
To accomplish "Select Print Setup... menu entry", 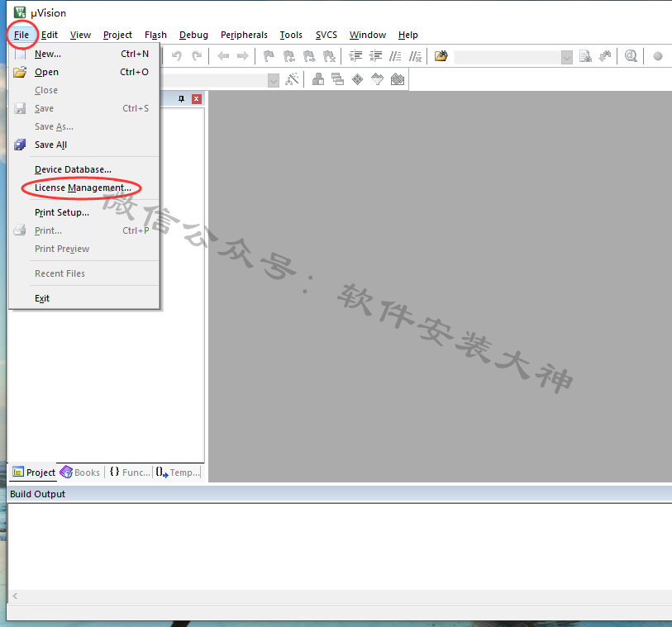I will click(84, 212).
